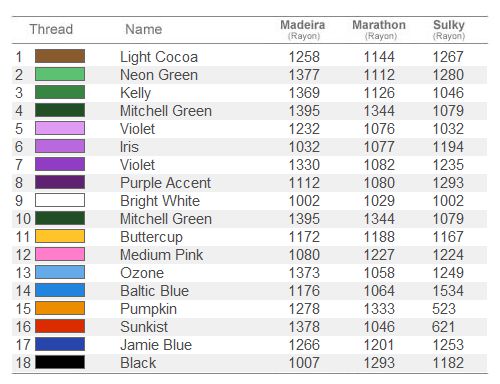The height and width of the screenshot is (384, 500).
Task: Click the Purple Accent dark swatch
Action: 60,182
